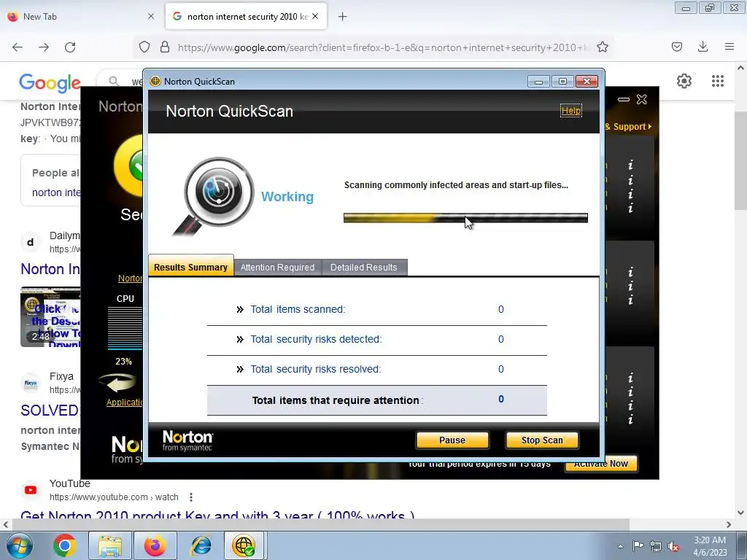Open the Action Center flag icon
This screenshot has height=560, width=747.
coord(638,545)
